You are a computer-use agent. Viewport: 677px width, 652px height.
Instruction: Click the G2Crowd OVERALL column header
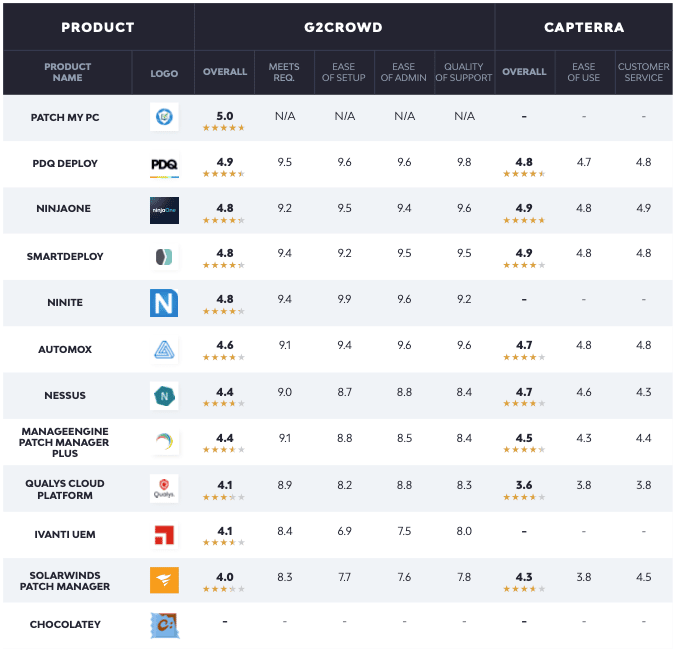225,72
